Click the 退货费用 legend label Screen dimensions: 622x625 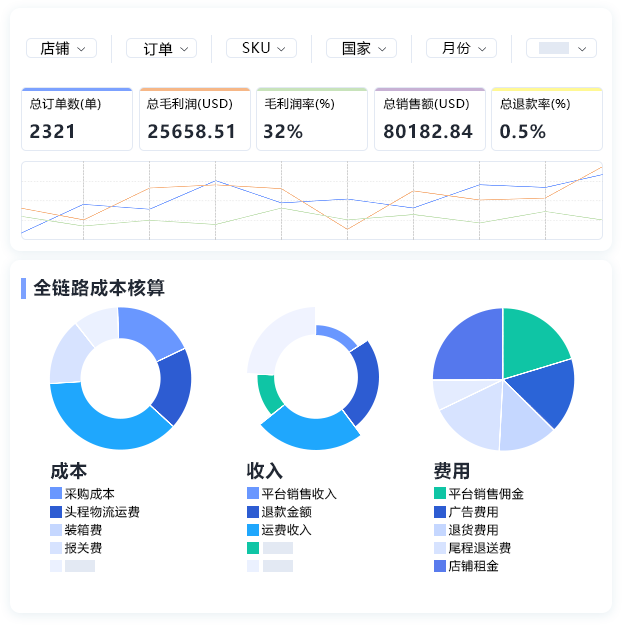(474, 530)
